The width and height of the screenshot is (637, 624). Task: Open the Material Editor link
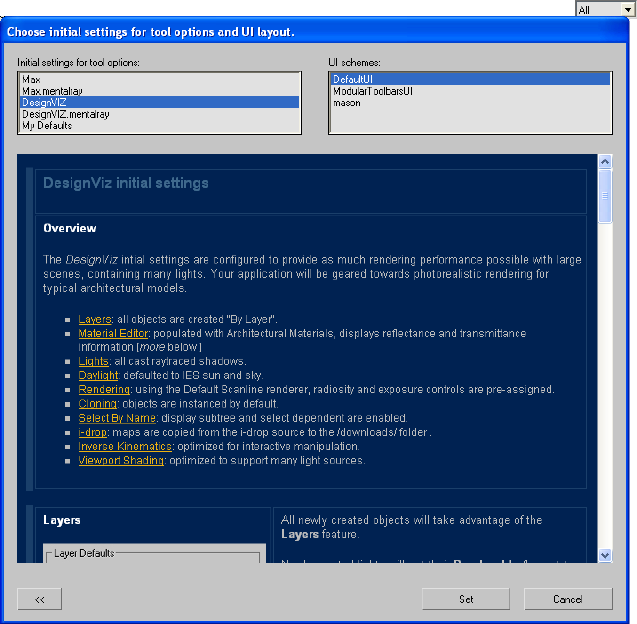pyautogui.click(x=113, y=334)
